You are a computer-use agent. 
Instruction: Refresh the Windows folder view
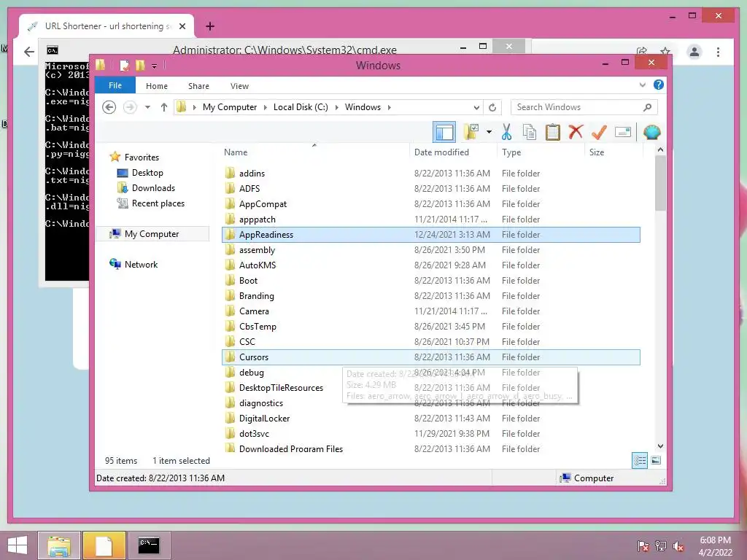coord(492,108)
